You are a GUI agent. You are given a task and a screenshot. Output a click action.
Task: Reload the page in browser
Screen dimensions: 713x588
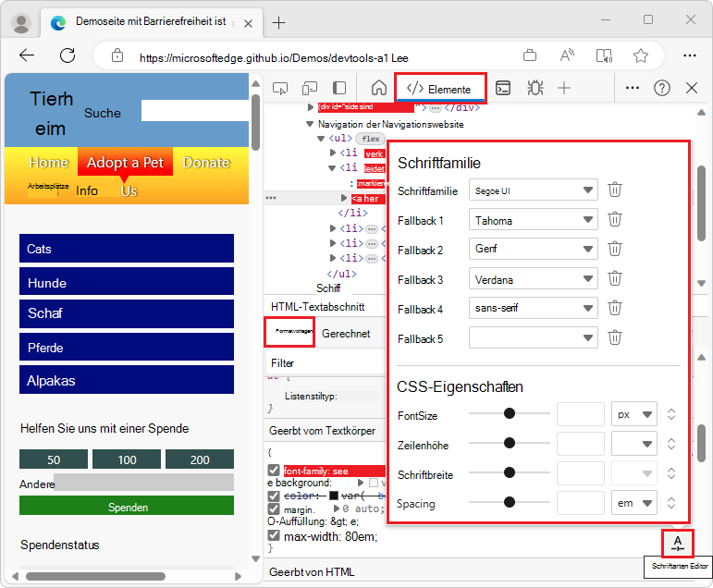pyautogui.click(x=68, y=55)
